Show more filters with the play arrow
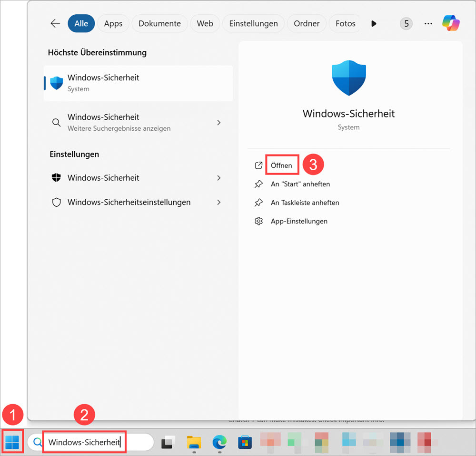 point(374,23)
